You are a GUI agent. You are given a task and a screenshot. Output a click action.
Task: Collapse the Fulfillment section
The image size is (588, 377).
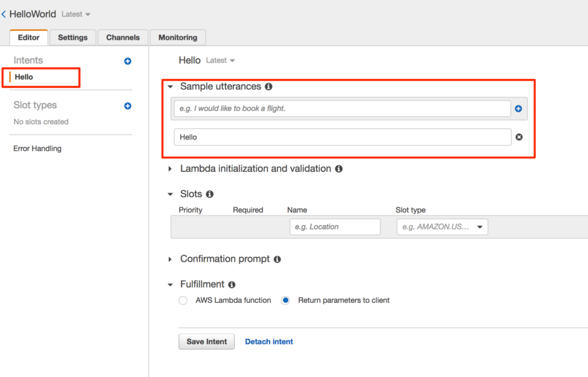tap(170, 285)
